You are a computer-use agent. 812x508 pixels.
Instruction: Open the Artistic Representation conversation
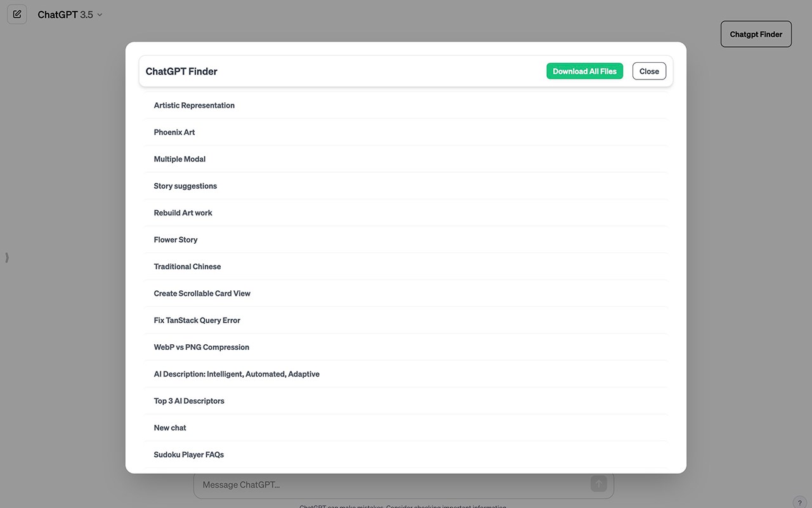click(x=194, y=105)
